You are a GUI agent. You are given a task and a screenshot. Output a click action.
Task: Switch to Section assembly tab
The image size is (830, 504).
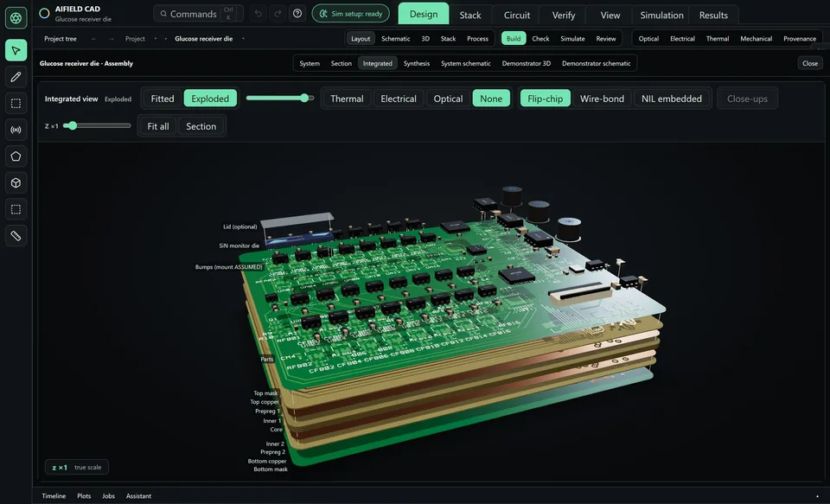341,63
